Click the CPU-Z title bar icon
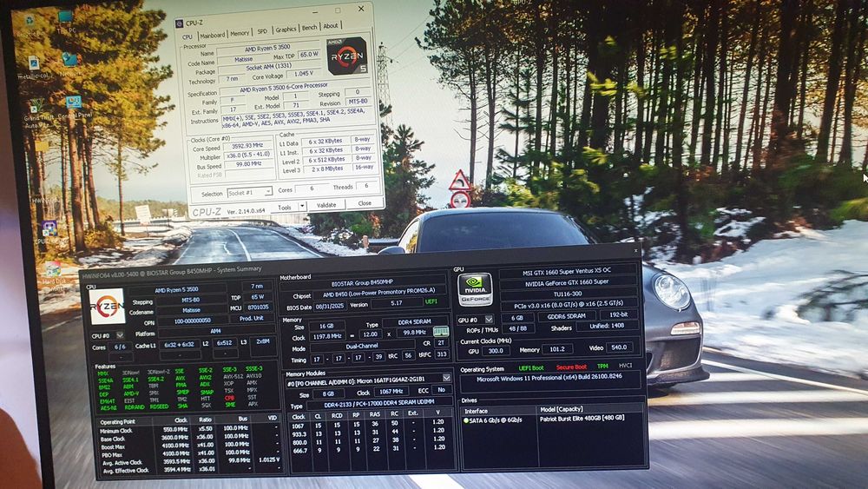Viewport: 868px width, 489px height. pos(180,23)
